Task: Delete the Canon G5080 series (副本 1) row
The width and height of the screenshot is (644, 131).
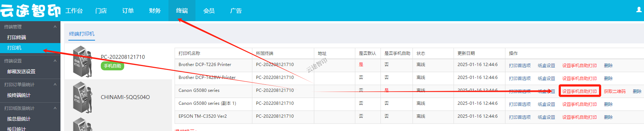Action: pyautogui.click(x=608, y=104)
